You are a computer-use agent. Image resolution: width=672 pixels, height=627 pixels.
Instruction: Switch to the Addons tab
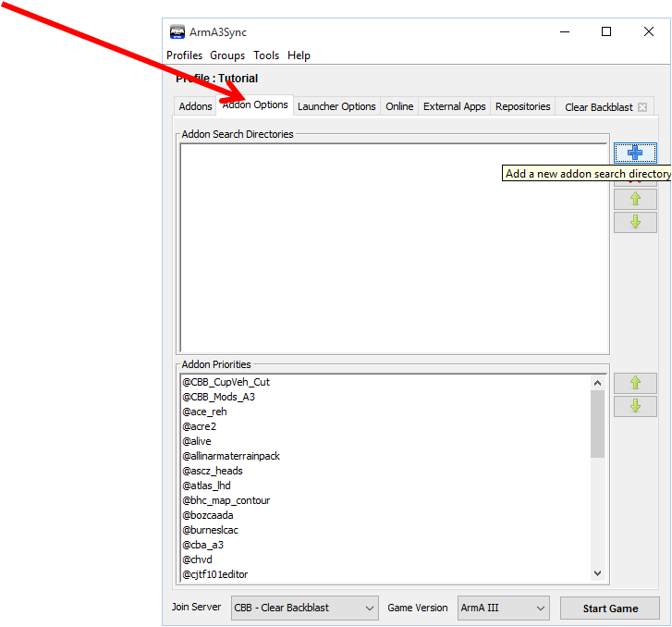pos(195,106)
